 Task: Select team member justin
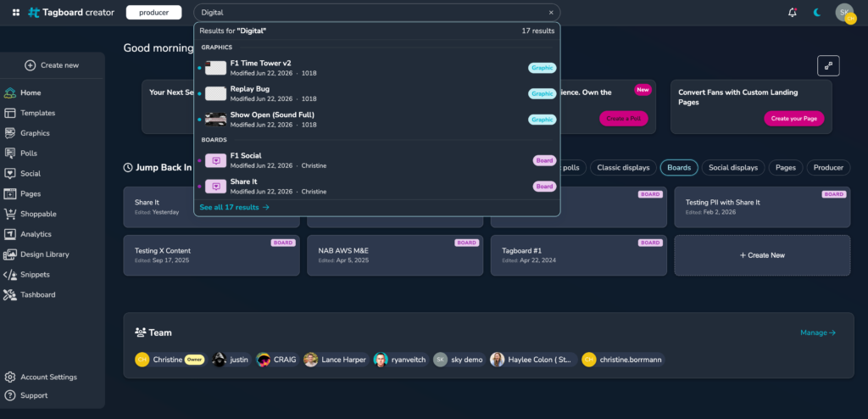coord(231,360)
